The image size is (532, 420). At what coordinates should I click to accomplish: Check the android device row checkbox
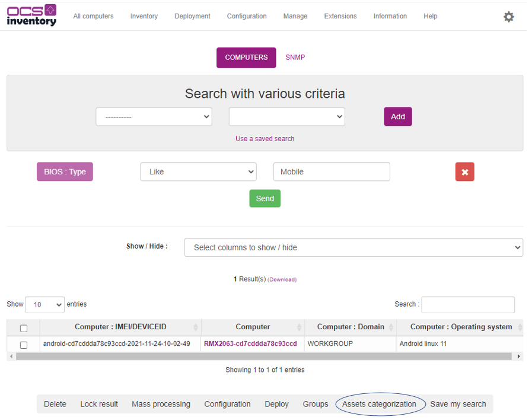(x=24, y=345)
